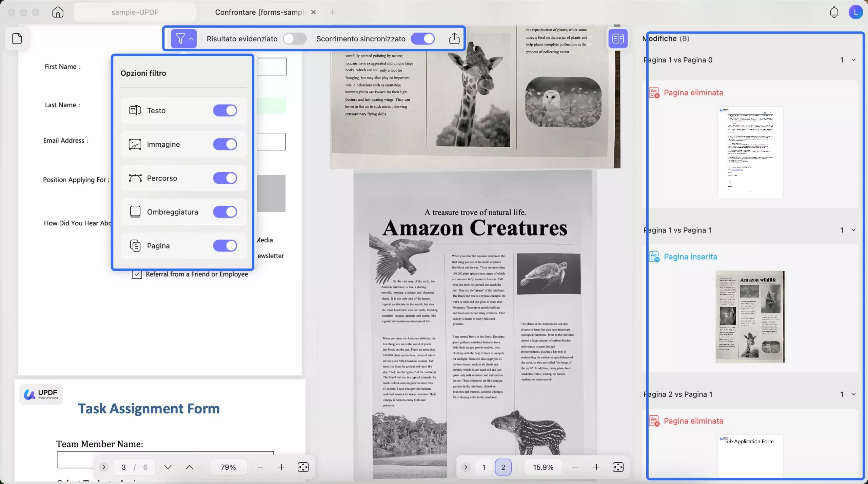Screen dimensions: 868x484
Task: Click fit-to-screen icon in left viewer
Action: click(303, 467)
